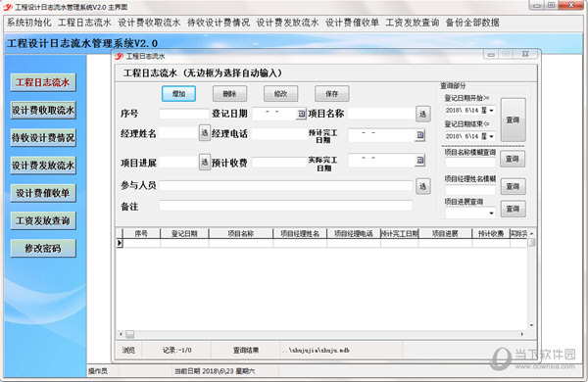The width and height of the screenshot is (588, 382).
Task: Click the 工资发放查询 sidebar button
Action: click(x=43, y=220)
